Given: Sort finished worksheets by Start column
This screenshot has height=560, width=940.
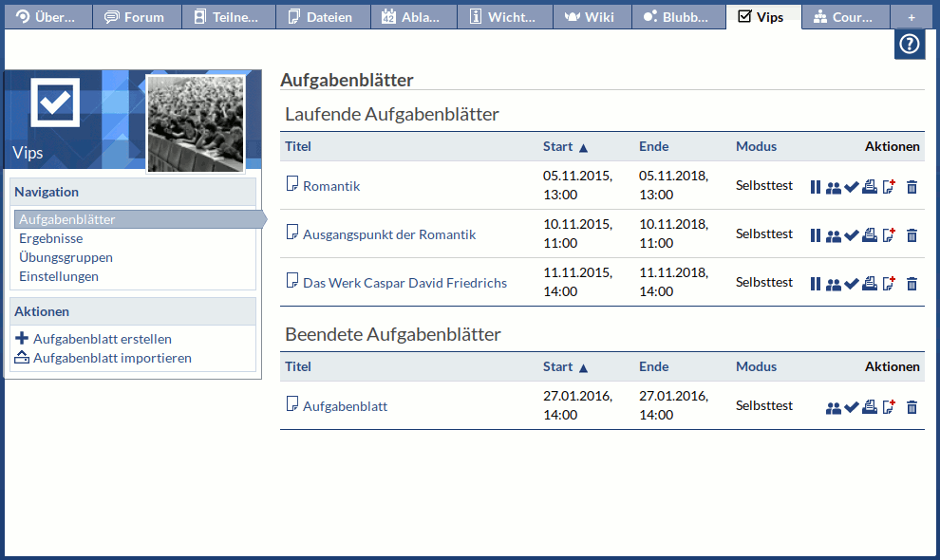Looking at the screenshot, I should click(558, 366).
